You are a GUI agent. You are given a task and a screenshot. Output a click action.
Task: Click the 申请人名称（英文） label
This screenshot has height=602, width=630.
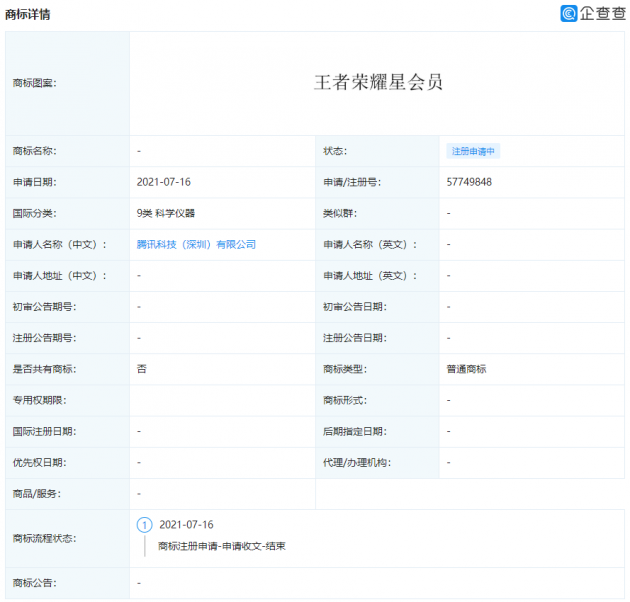pos(370,244)
